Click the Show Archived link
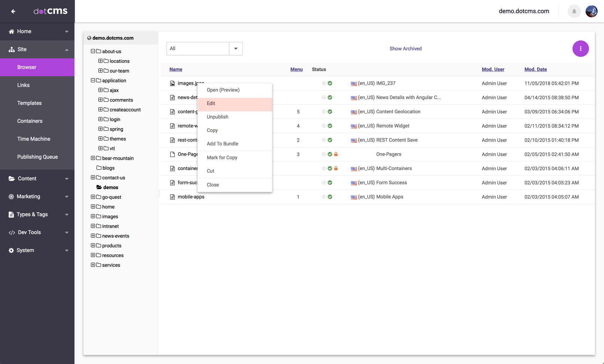This screenshot has width=604, height=364. (405, 49)
